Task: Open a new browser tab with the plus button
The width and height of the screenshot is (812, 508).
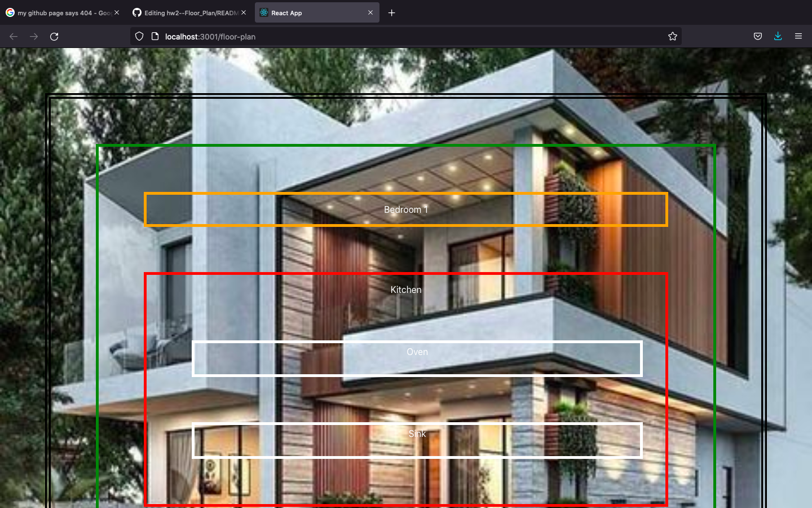Action: (x=392, y=12)
